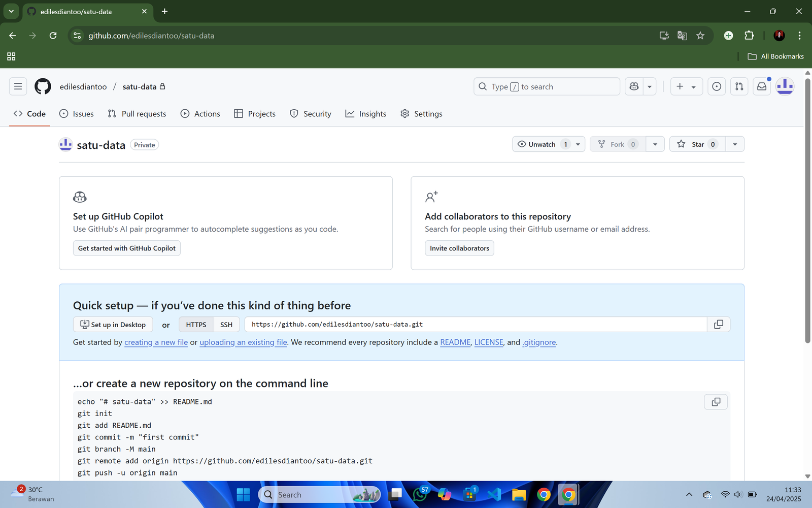Click satu-data repository breadcrumb link
Screen dimensions: 812x508
coord(140,87)
